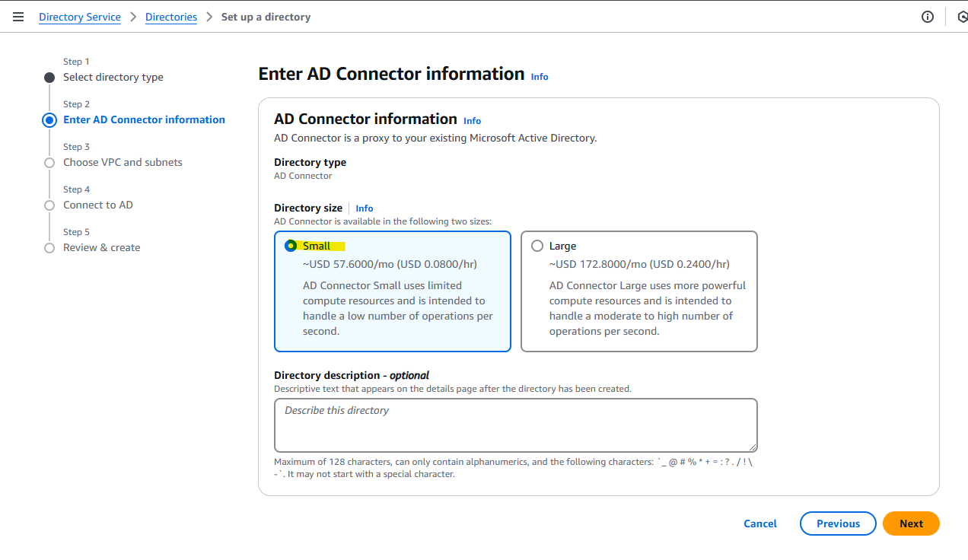Open the hamburger navigation menu
The image size is (968, 560).
[18, 17]
